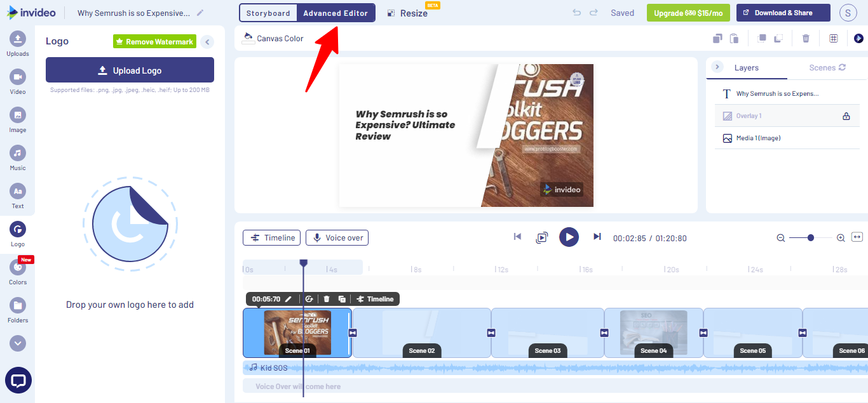Delete Scene 01 from popup toolbar

pyautogui.click(x=327, y=299)
